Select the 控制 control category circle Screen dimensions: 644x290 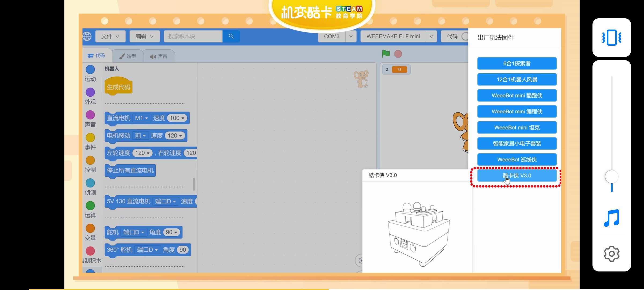click(90, 160)
